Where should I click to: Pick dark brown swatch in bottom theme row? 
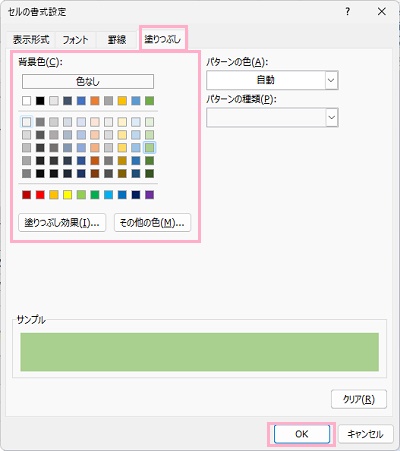click(95, 173)
